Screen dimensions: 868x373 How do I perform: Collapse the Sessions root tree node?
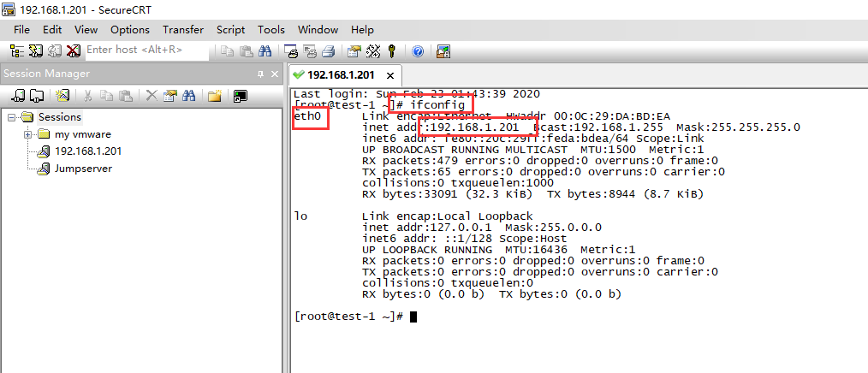tap(11, 117)
